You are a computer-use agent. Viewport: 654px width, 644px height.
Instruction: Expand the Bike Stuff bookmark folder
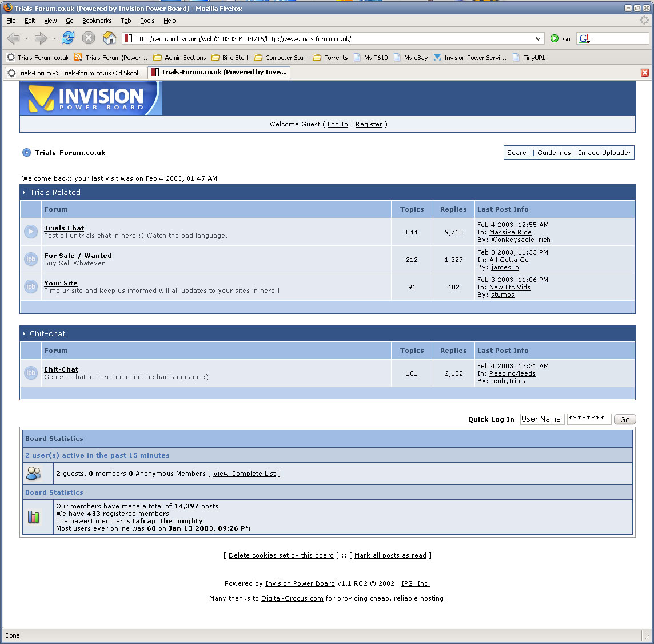(x=230, y=58)
